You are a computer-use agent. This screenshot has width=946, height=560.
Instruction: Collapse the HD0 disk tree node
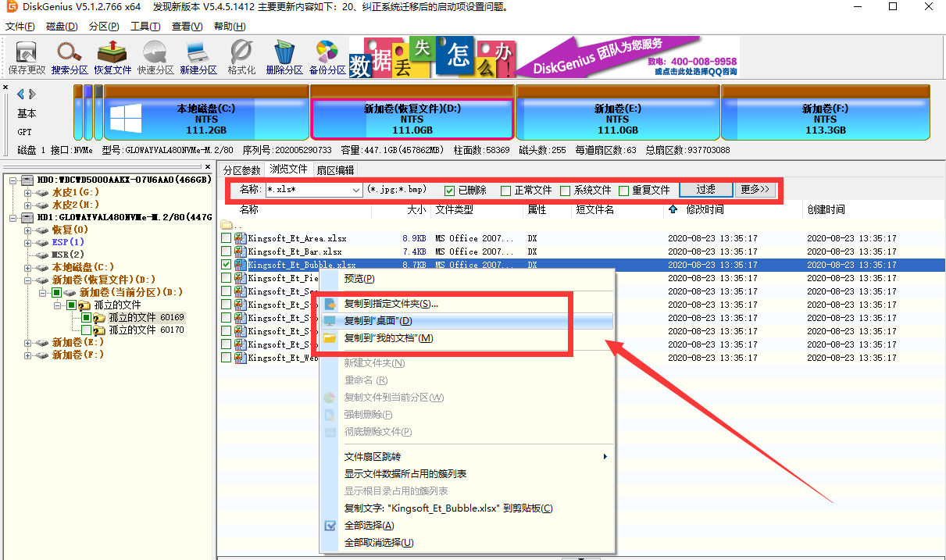point(13,180)
